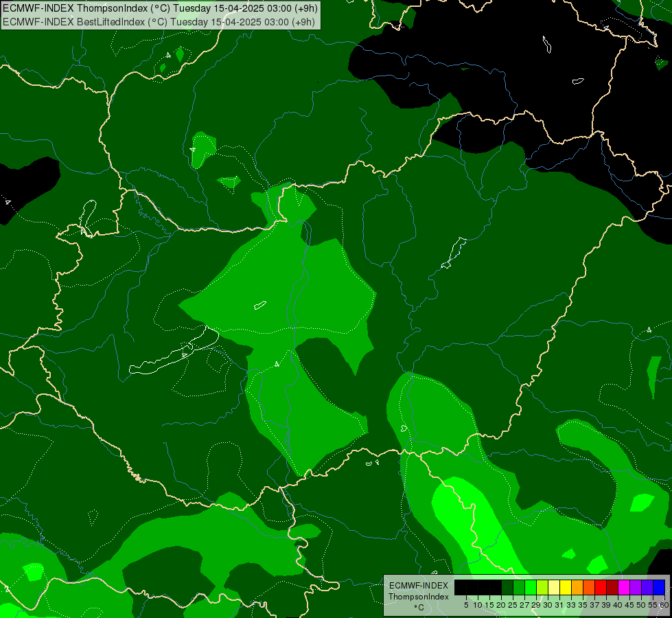Click the ThompsonIndex title line at top
The width and height of the screenshot is (672, 618).
coord(161,8)
